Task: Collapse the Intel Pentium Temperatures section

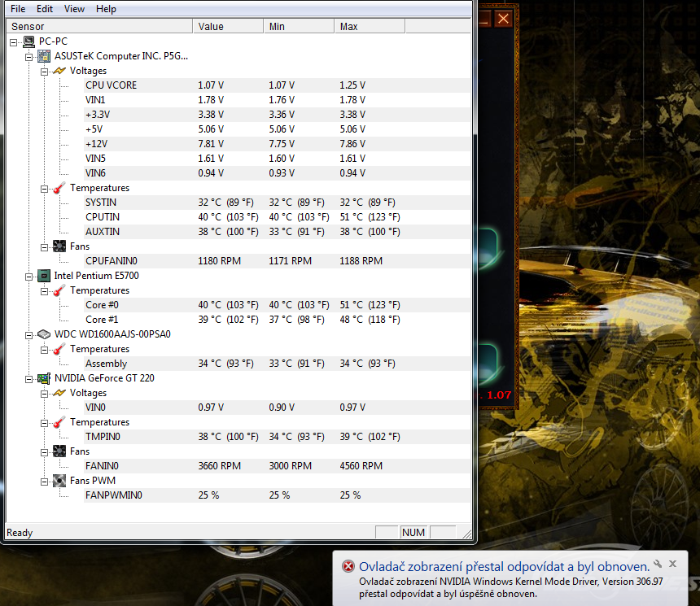Action: coord(44,291)
